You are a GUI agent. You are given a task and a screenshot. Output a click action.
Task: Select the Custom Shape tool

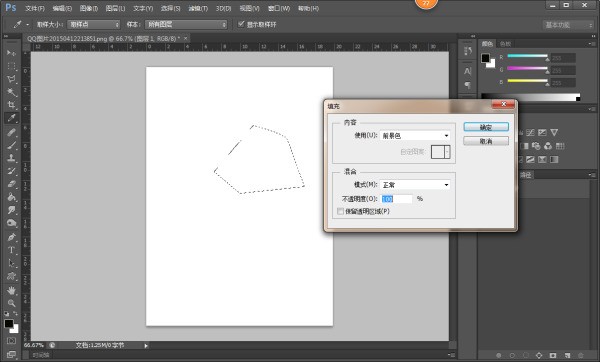(11, 276)
